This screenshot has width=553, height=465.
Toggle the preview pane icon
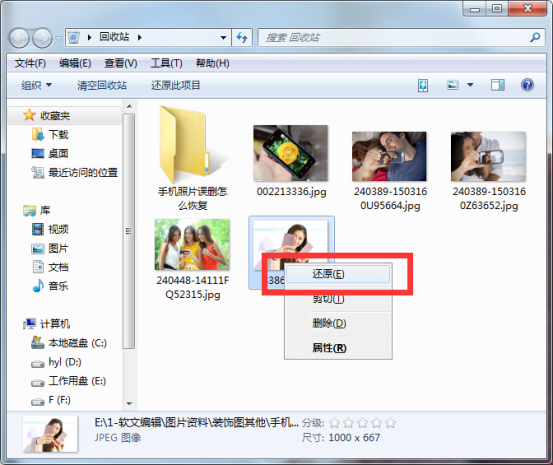click(498, 85)
